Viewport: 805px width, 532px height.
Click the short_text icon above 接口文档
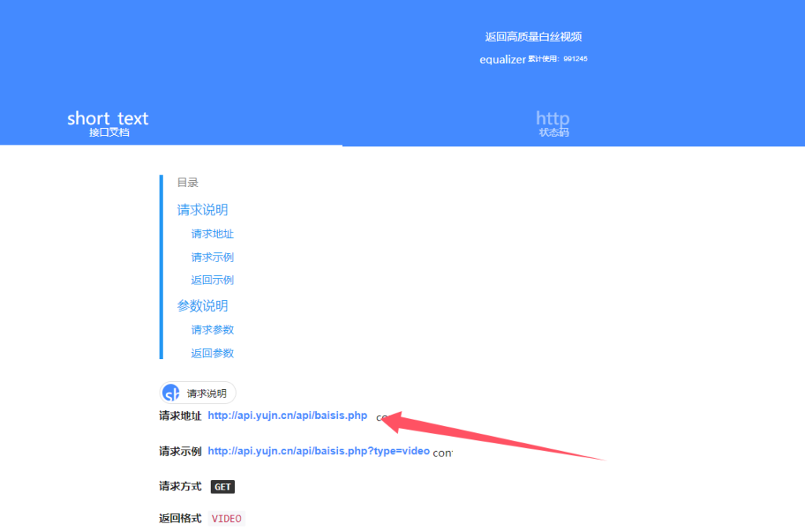click(108, 119)
